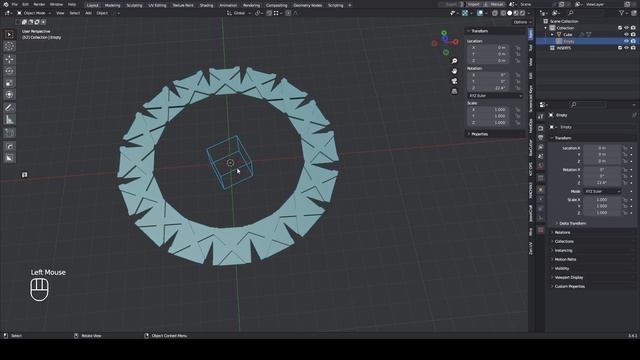Switch perspective/orthographic grid icon
The image size is (640, 360).
[454, 91]
